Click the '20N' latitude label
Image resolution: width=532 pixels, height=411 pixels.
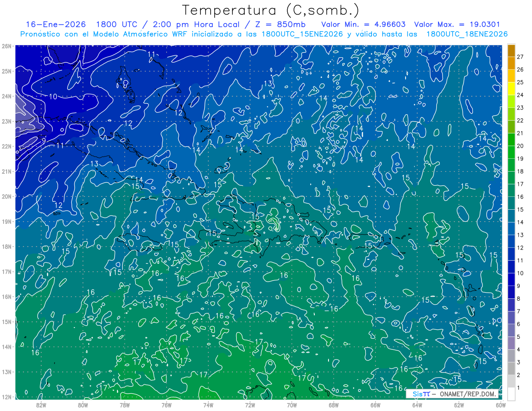point(6,196)
